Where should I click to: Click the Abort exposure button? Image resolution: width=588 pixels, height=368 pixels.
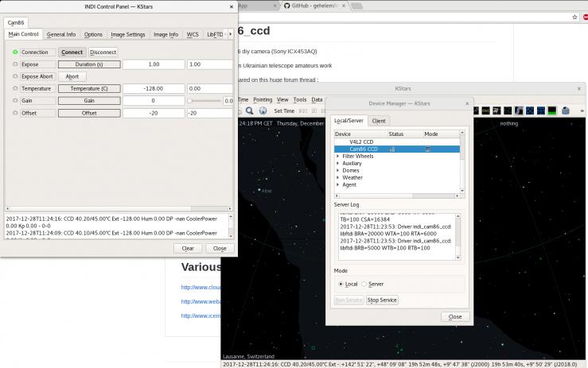(72, 76)
